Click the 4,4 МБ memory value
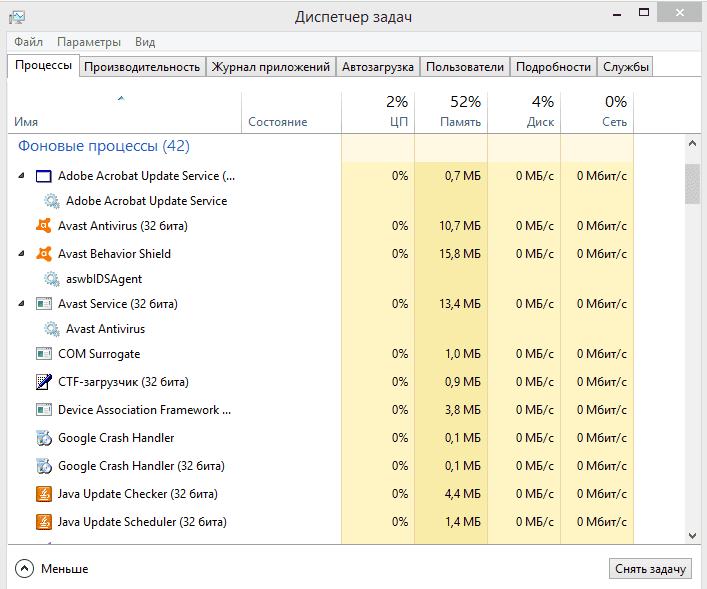707x589 pixels. click(x=463, y=493)
